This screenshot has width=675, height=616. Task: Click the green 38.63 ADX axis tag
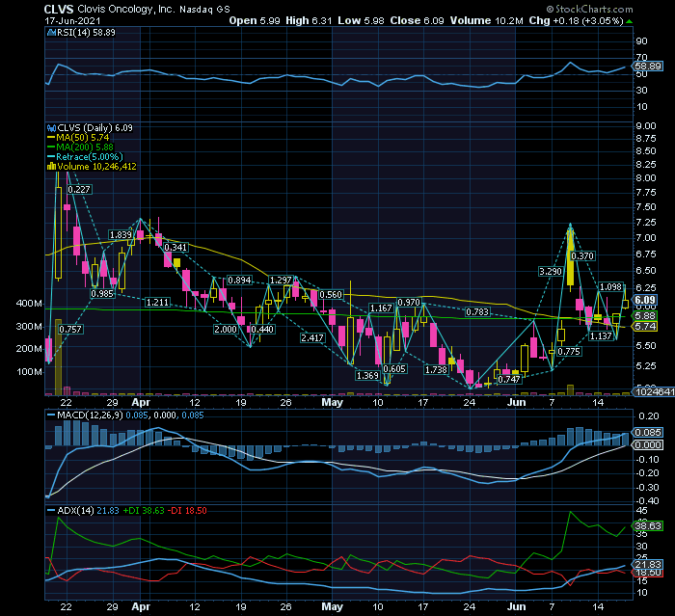click(648, 525)
